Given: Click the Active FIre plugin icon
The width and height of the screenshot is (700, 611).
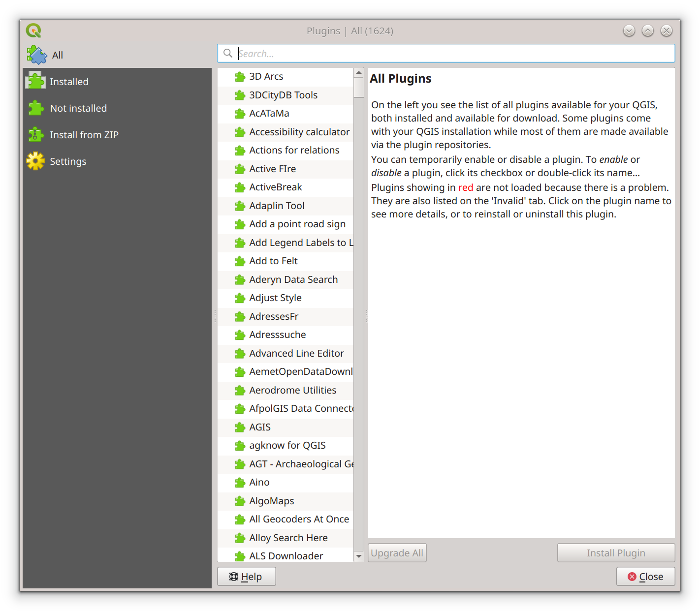Looking at the screenshot, I should pyautogui.click(x=240, y=169).
